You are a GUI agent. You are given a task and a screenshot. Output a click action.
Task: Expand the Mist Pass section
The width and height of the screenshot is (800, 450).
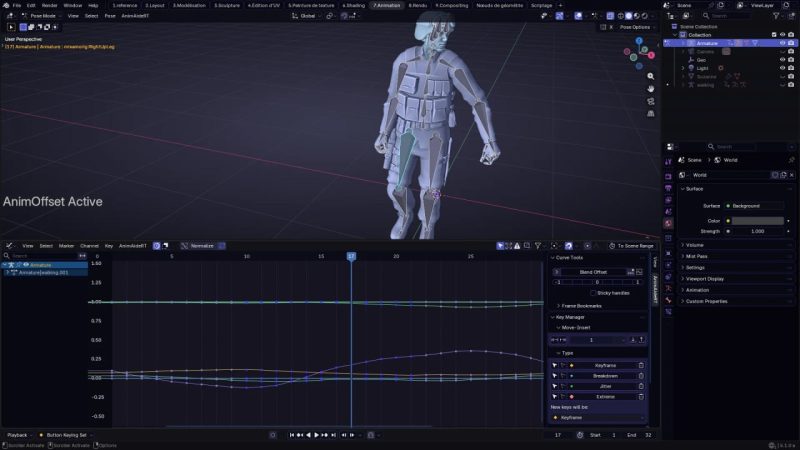[699, 256]
